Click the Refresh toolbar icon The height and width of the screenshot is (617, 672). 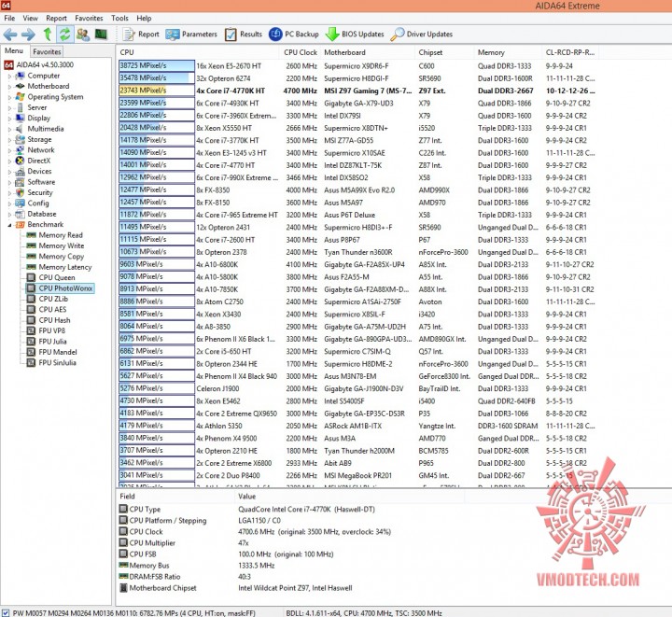coord(64,35)
